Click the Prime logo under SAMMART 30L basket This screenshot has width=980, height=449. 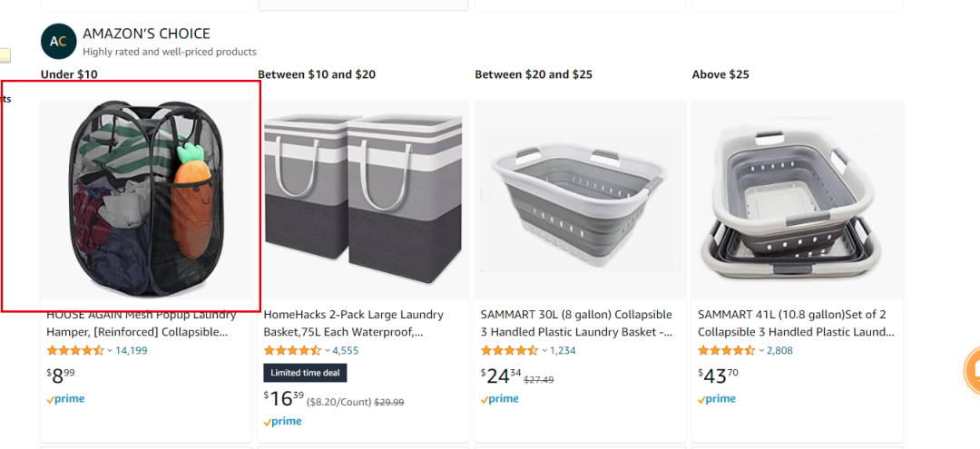pos(499,399)
